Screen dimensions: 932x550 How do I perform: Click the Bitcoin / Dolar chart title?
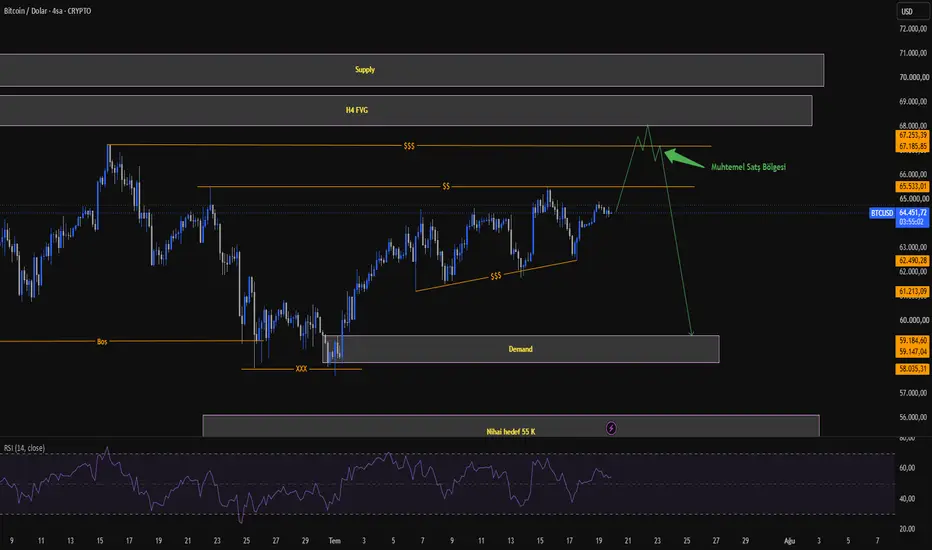point(48,11)
